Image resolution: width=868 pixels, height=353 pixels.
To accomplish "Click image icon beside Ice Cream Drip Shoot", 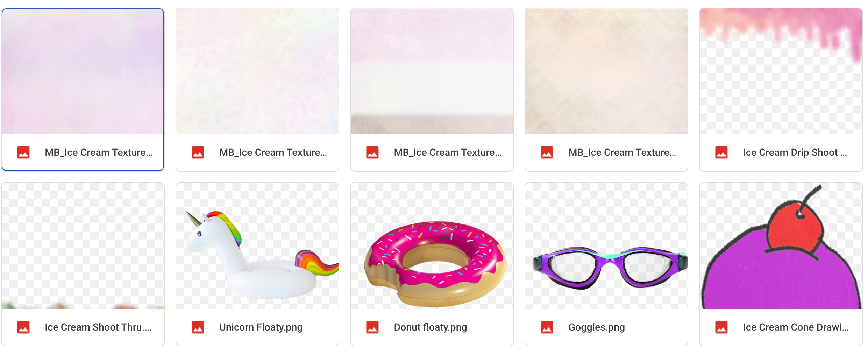I will [721, 152].
